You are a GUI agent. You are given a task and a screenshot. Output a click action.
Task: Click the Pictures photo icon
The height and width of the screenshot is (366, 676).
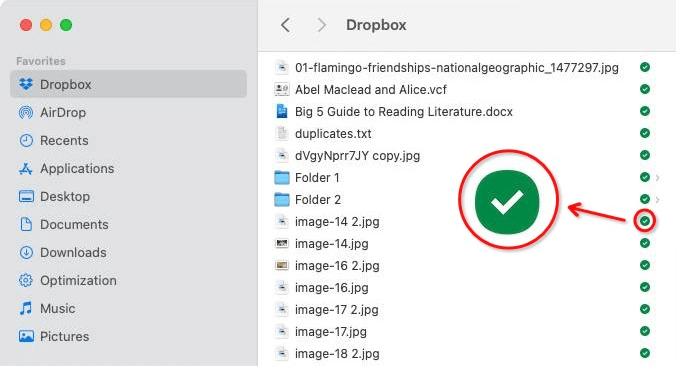coord(26,336)
